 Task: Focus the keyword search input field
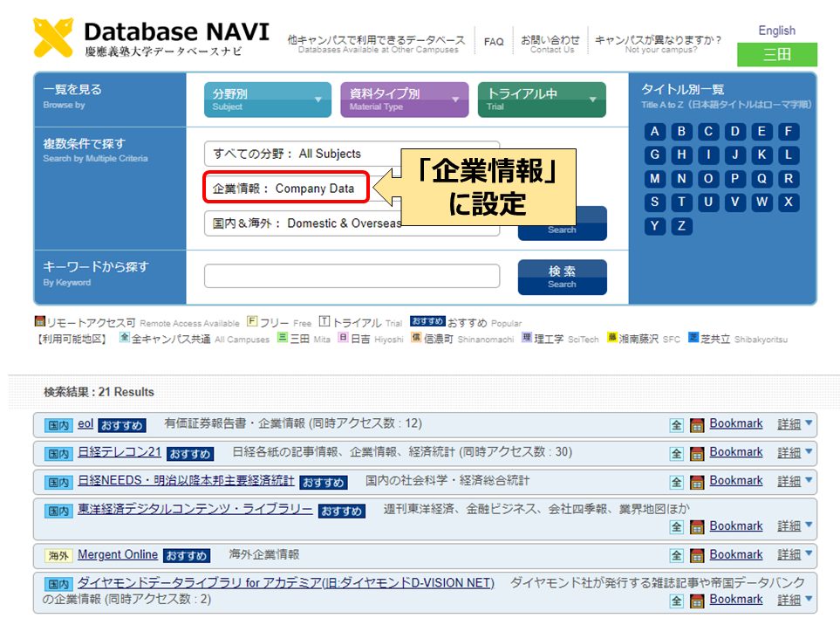click(352, 276)
